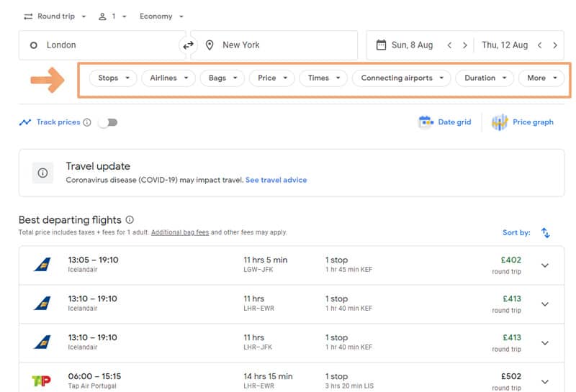
Task: Click the person icon for passenger count
Action: coord(102,17)
